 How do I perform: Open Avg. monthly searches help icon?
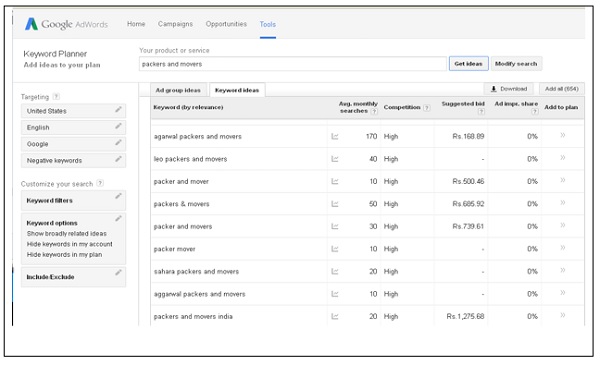tap(374, 111)
